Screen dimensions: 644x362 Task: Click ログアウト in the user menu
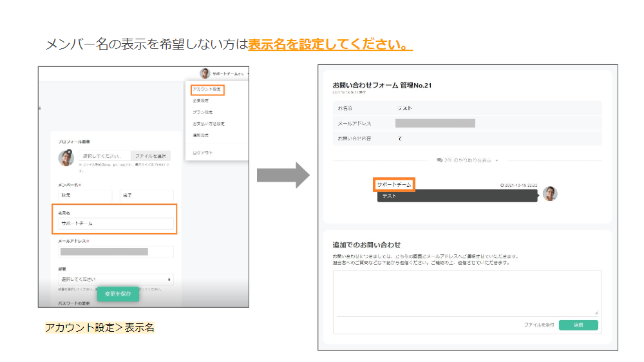[x=203, y=153]
